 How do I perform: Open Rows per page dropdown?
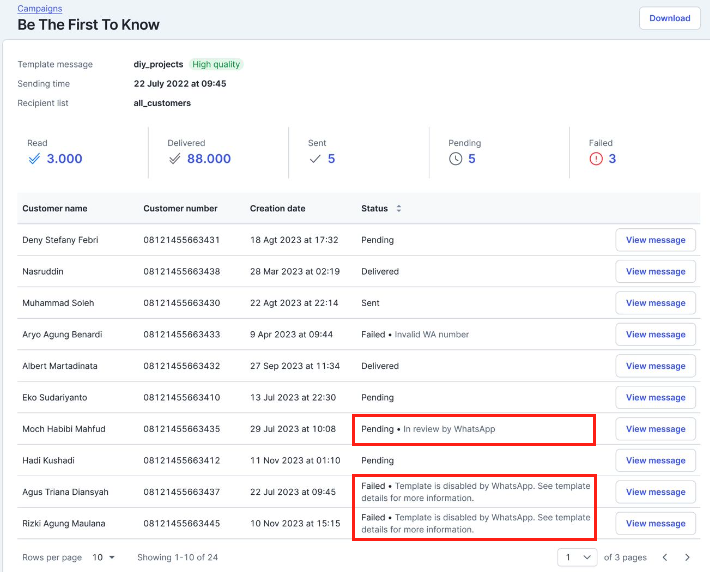click(104, 557)
